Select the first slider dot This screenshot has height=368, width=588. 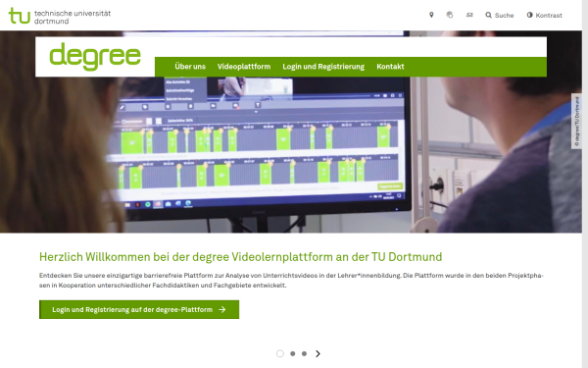tap(279, 353)
